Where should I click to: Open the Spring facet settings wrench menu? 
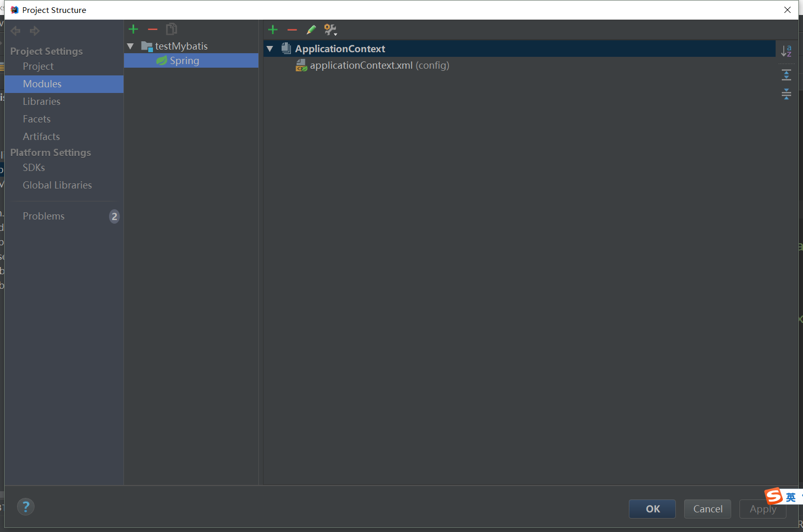(331, 30)
